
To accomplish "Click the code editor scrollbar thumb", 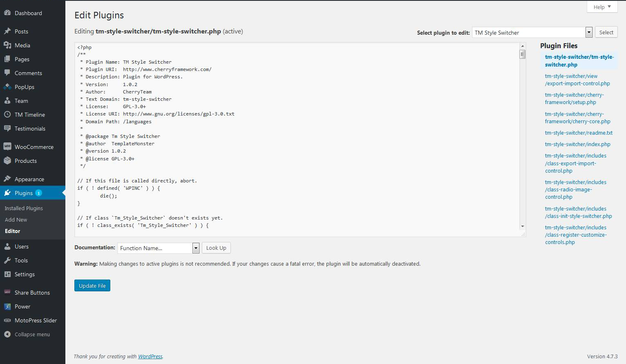I will point(522,55).
